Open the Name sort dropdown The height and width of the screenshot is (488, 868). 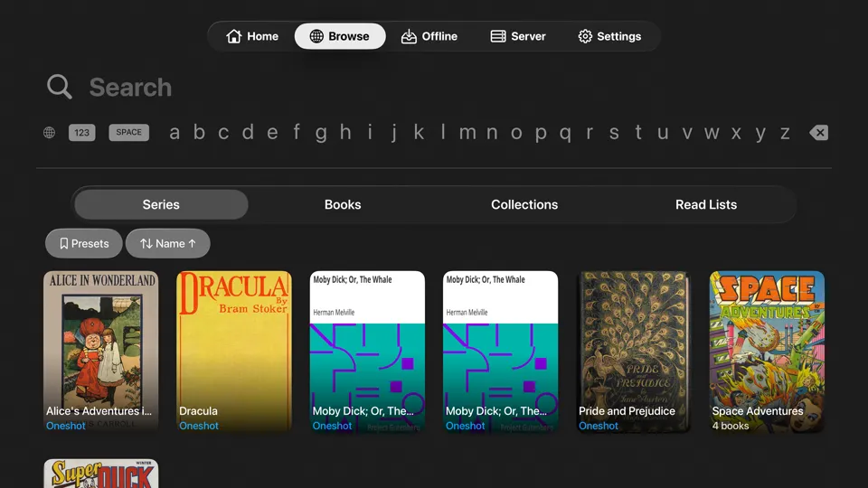[168, 243]
